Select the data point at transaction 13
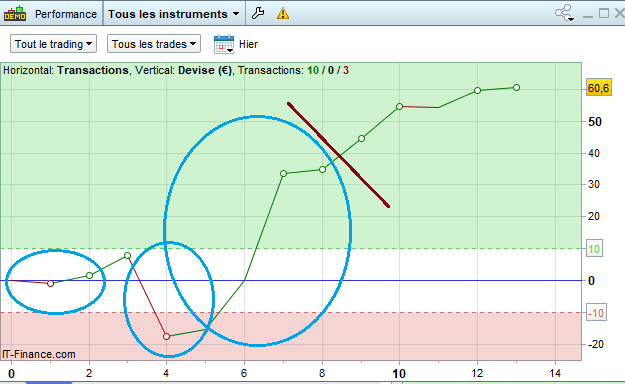This screenshot has height=384, width=625. 516,87
